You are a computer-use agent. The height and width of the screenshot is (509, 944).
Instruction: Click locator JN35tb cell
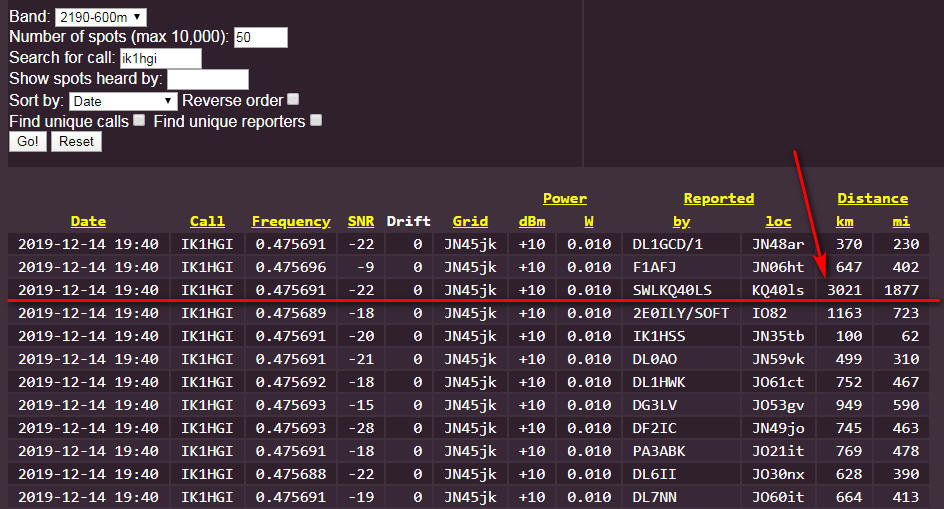point(778,336)
